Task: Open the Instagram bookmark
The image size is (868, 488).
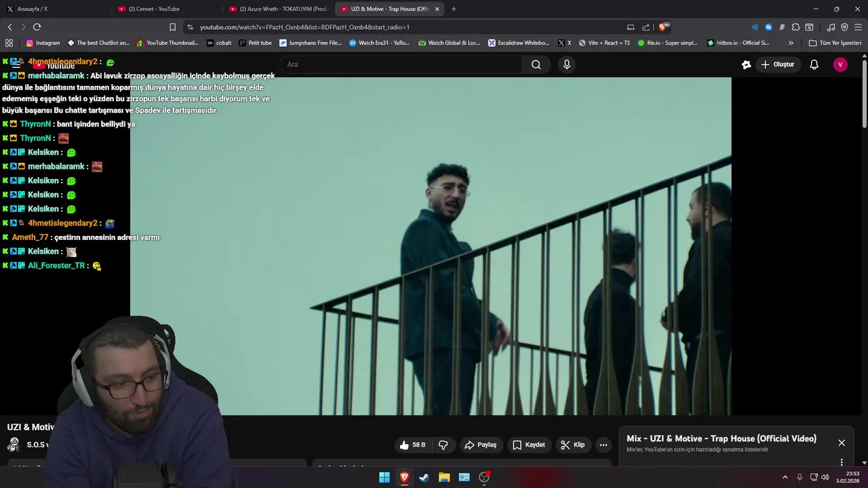Action: (43, 43)
